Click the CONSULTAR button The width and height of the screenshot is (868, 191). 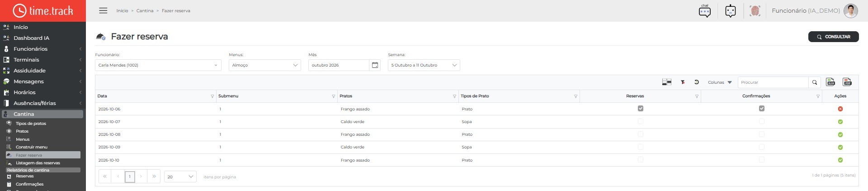[x=833, y=37]
